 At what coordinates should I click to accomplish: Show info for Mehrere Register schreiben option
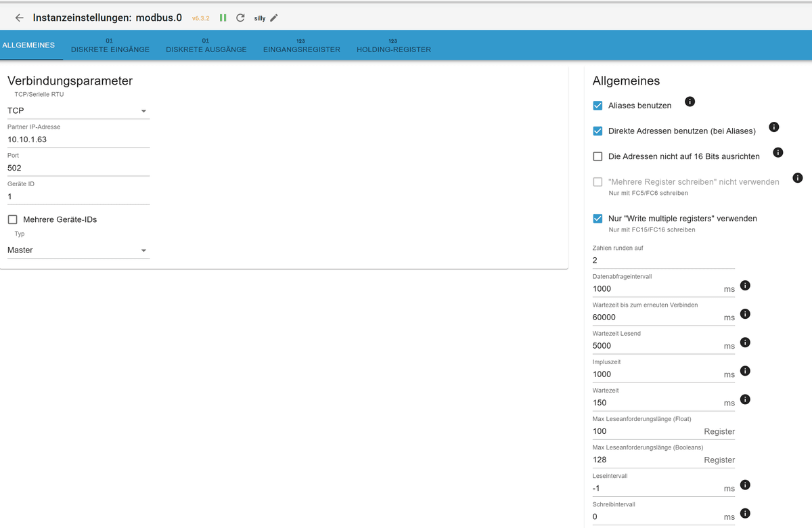[798, 178]
